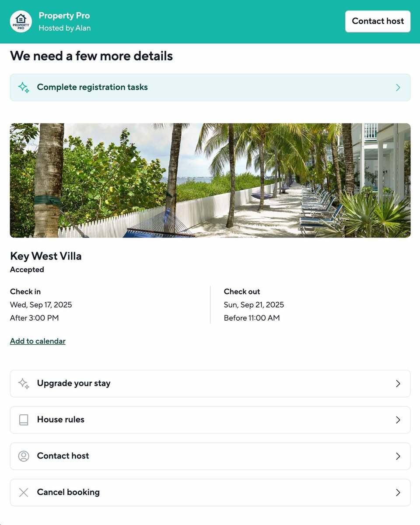
Task: Click the Property Pro logo icon
Action: [21, 21]
